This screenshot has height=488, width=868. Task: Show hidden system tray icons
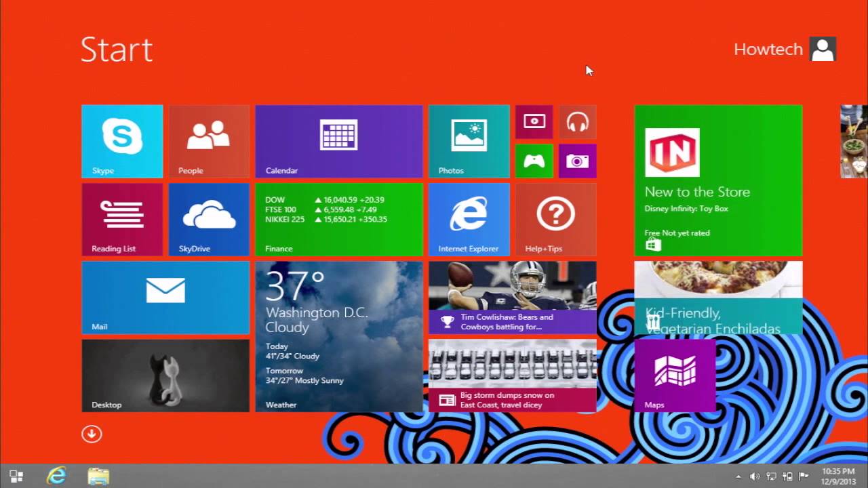pos(738,476)
